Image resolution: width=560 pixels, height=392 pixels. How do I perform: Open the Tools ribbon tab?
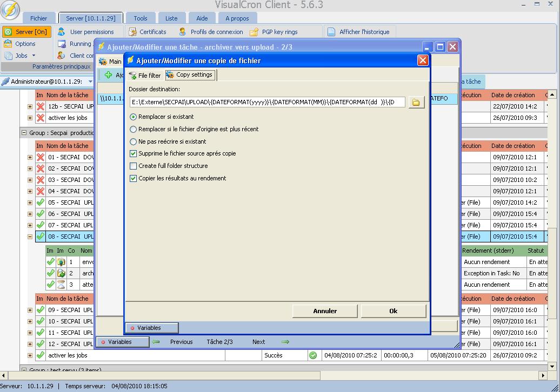(140, 18)
